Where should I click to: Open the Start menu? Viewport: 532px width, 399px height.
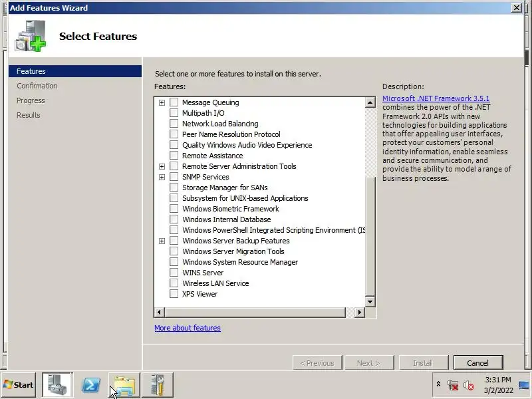pyautogui.click(x=19, y=385)
